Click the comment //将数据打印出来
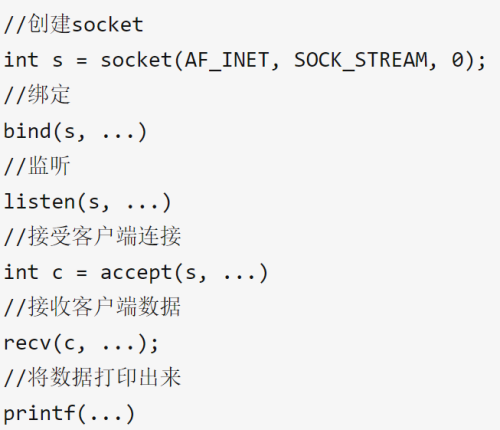This screenshot has width=500, height=430. coord(92,378)
